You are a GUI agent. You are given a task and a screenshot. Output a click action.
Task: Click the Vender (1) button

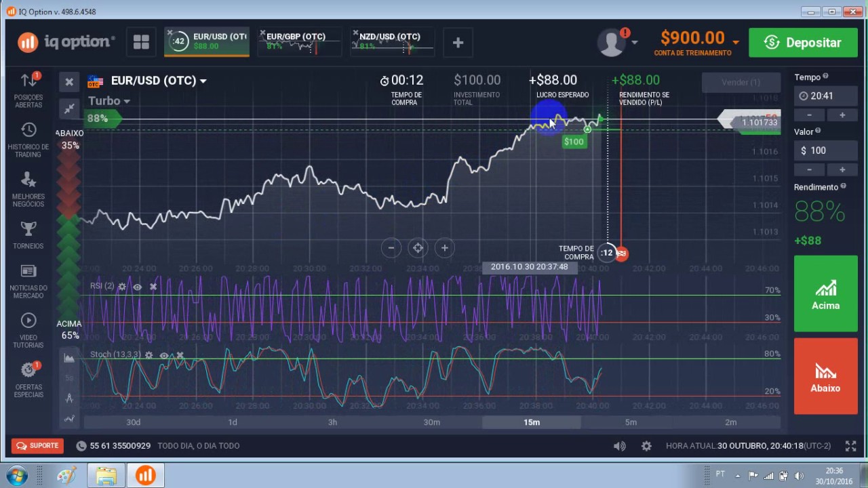741,82
